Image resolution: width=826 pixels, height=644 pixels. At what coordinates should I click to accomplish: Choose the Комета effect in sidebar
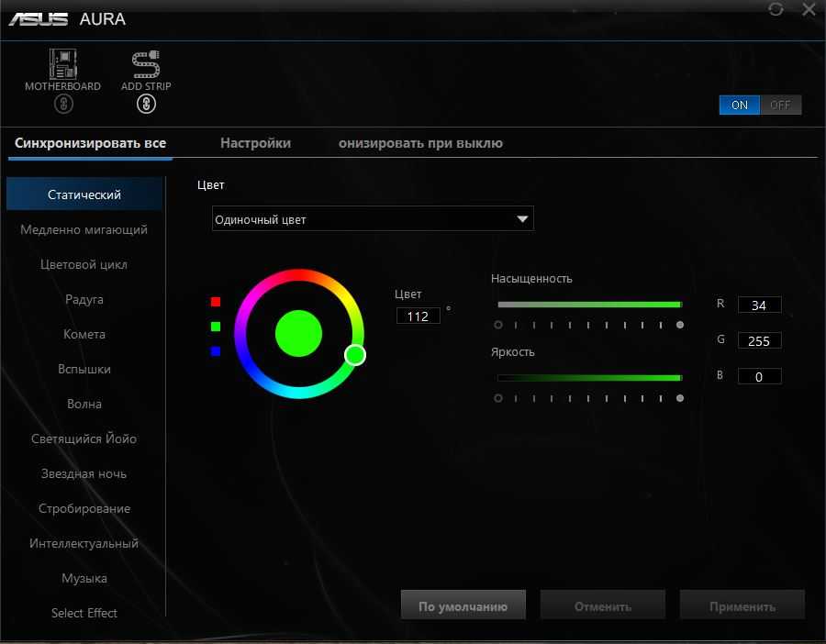(x=84, y=335)
